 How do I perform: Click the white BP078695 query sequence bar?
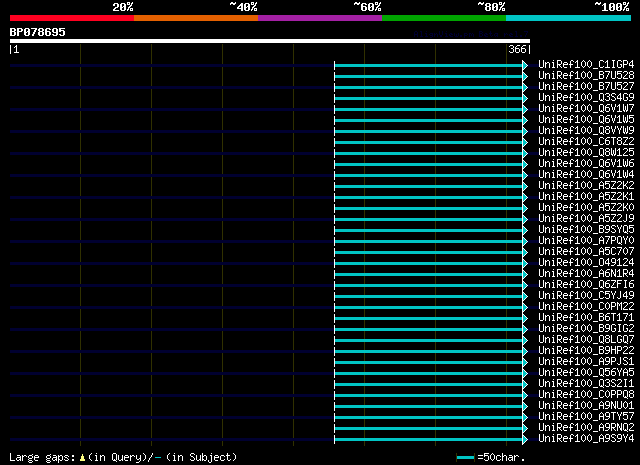[x=270, y=41]
